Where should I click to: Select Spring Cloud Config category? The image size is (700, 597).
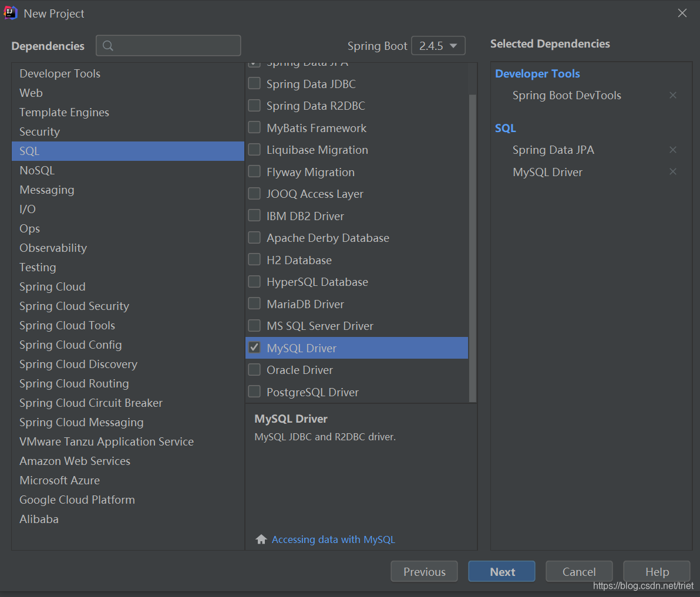(x=127, y=345)
